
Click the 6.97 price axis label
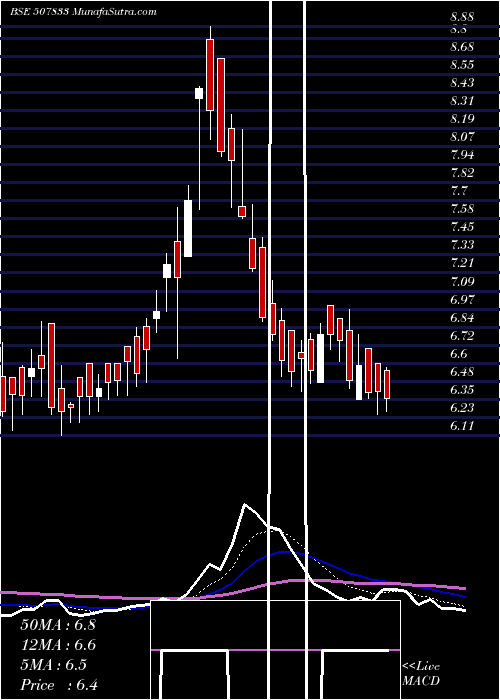click(462, 299)
